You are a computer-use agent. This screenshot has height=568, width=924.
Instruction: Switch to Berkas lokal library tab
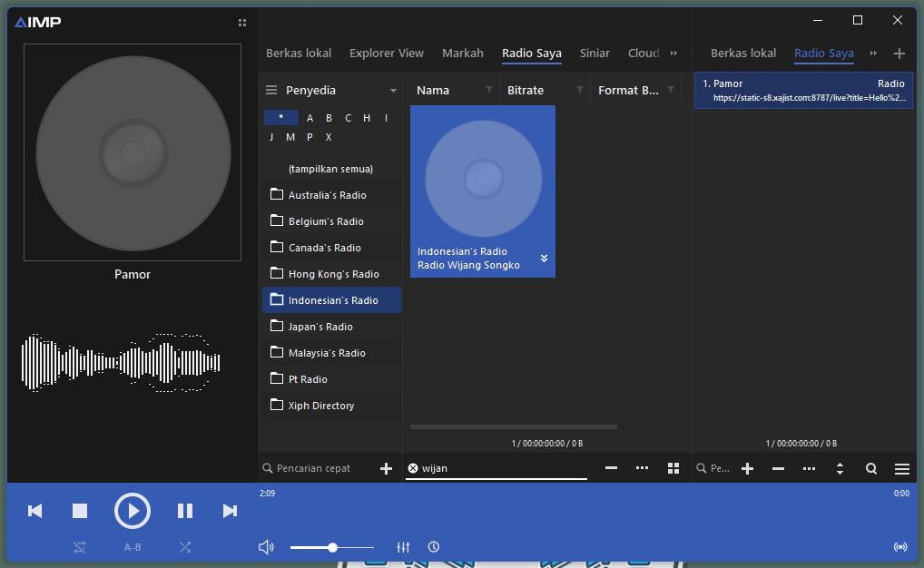(x=299, y=53)
